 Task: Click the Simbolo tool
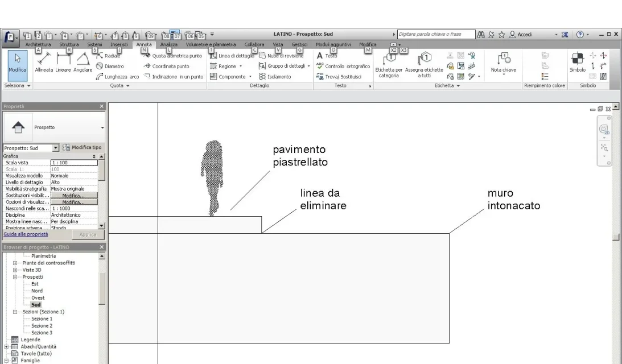578,62
